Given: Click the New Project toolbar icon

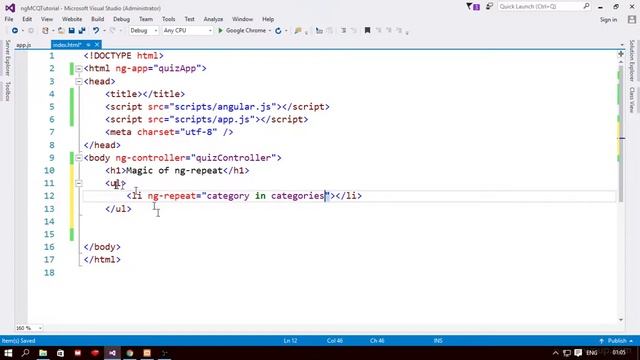Looking at the screenshot, I should [x=45, y=31].
